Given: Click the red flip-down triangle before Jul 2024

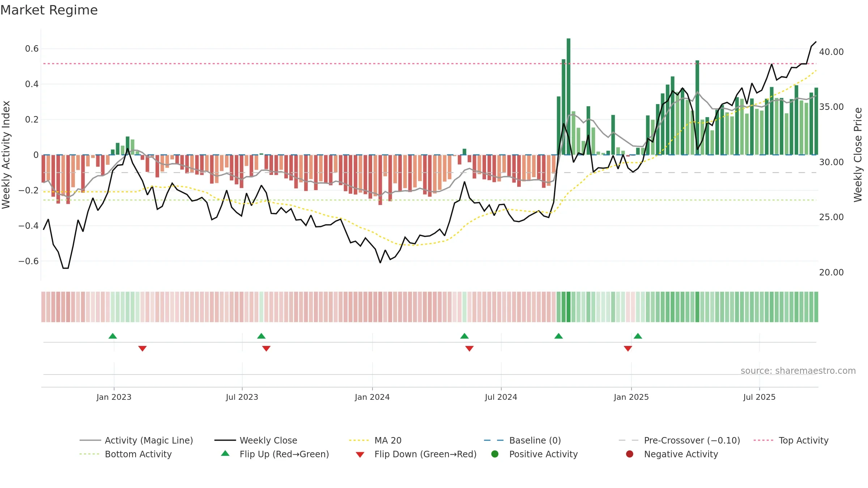Looking at the screenshot, I should coord(469,348).
